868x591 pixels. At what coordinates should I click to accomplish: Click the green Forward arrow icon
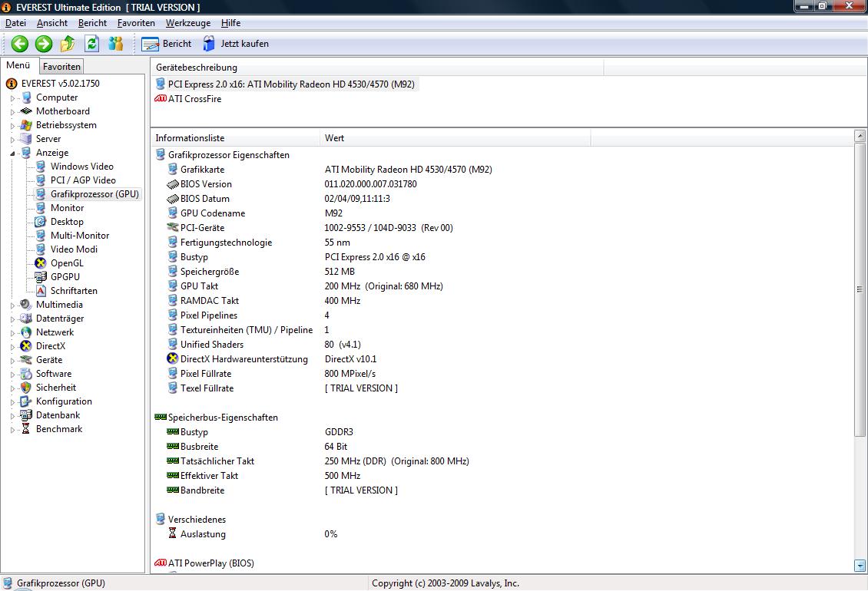pos(44,44)
